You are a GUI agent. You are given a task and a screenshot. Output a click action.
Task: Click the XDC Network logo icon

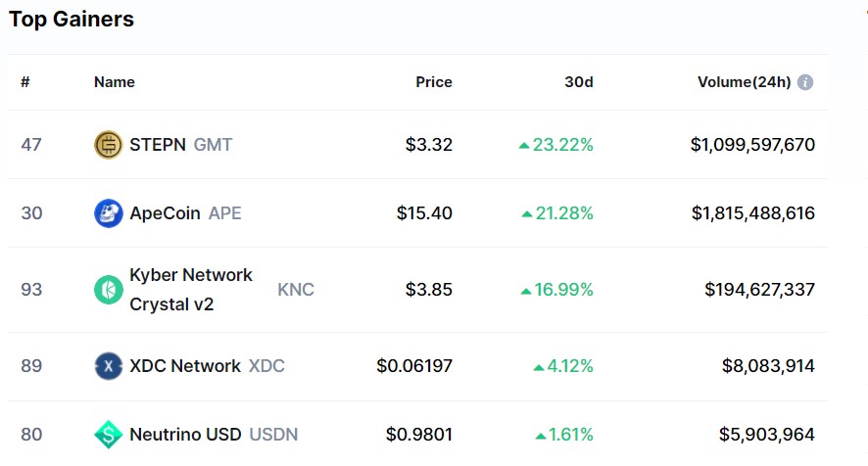(x=109, y=366)
